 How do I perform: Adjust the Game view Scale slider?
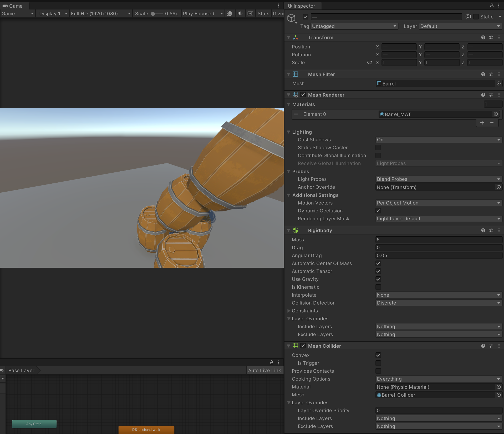[x=157, y=14]
